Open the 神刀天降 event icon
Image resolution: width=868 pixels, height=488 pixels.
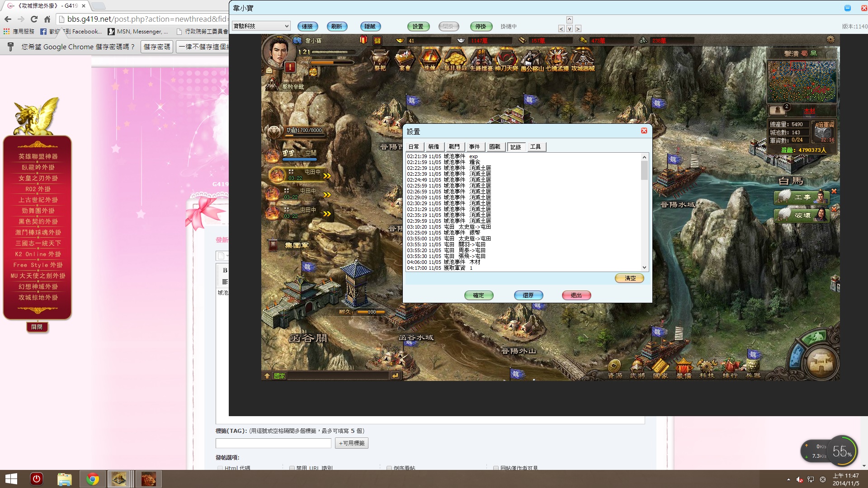tap(506, 60)
